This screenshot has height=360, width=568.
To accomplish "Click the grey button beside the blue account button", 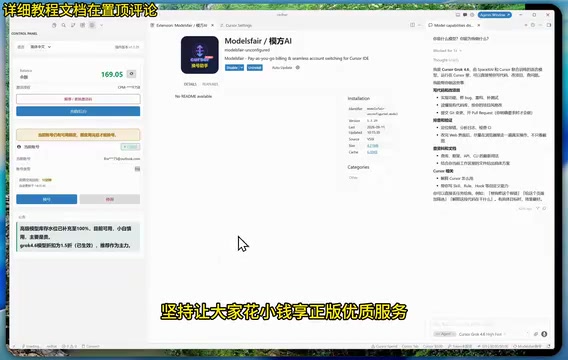I will click(110, 199).
